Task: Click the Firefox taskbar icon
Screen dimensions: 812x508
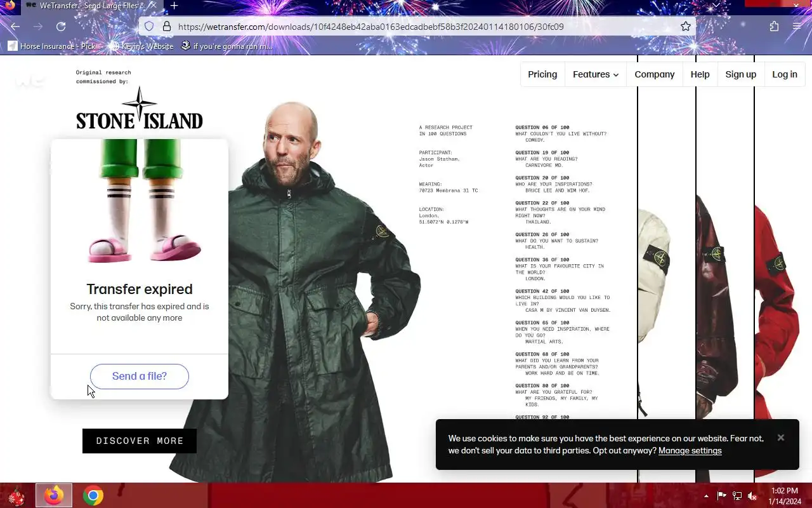Action: click(x=54, y=496)
